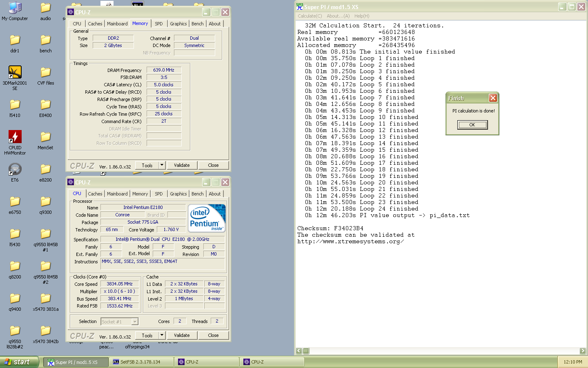Image resolution: width=588 pixels, height=368 pixels.
Task: Open the x5470 3831a folder
Action: point(46,299)
